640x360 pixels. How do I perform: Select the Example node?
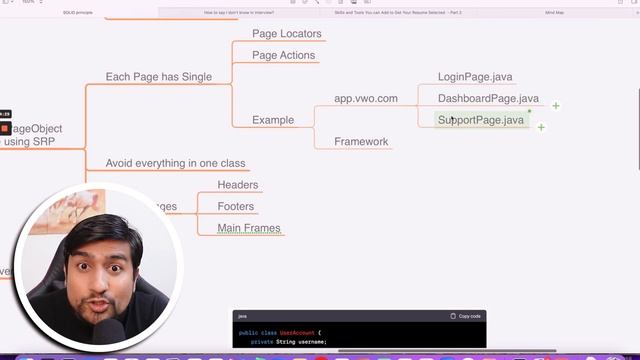pyautogui.click(x=273, y=120)
